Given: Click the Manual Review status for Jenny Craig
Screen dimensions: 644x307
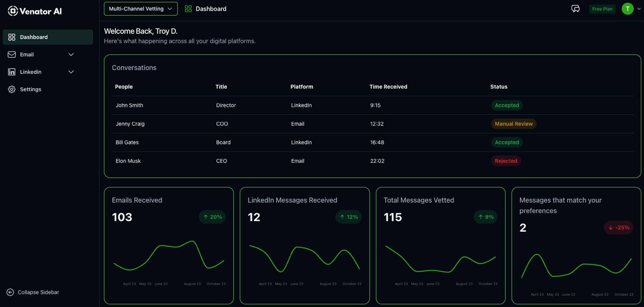Looking at the screenshot, I should click(x=514, y=124).
